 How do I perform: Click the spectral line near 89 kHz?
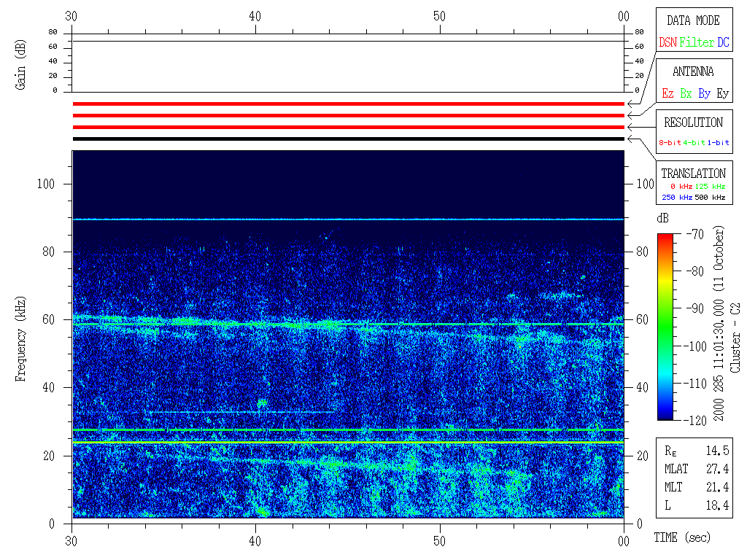pos(348,219)
